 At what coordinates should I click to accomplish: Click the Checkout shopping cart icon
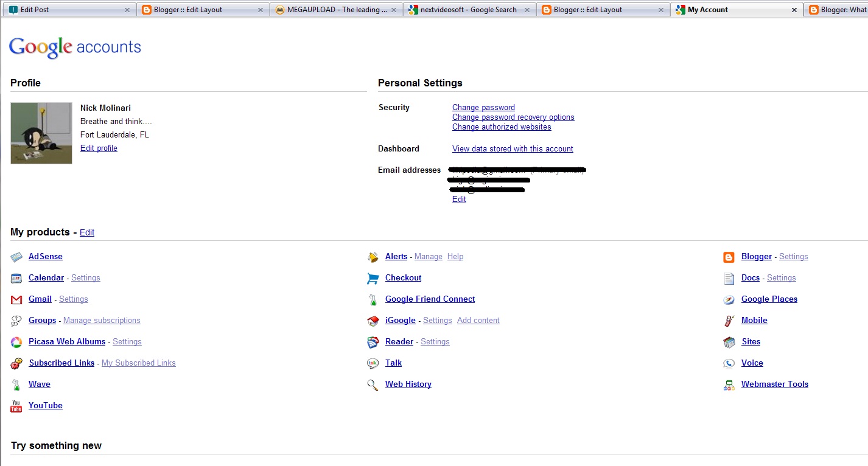coord(373,278)
